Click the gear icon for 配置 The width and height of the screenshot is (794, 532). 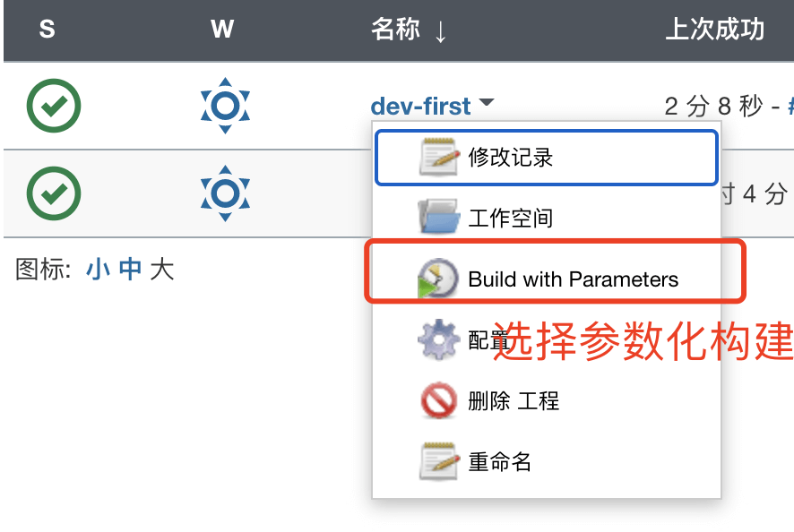click(x=439, y=340)
